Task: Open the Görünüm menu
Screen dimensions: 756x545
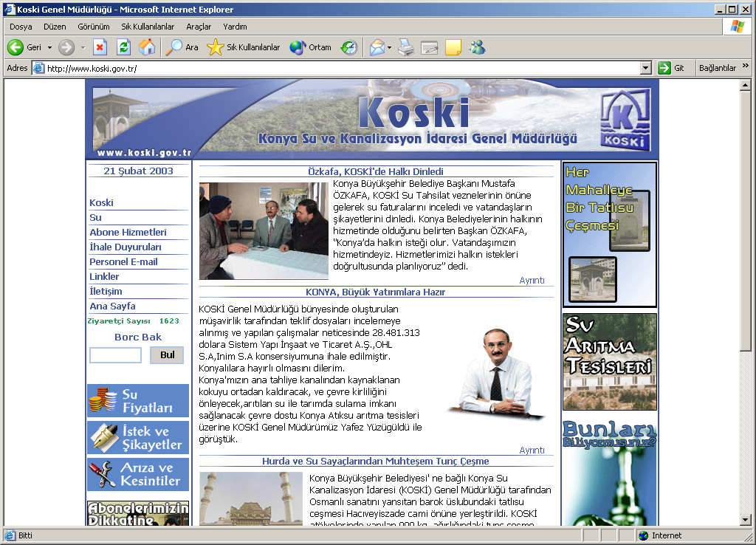Action: click(94, 27)
